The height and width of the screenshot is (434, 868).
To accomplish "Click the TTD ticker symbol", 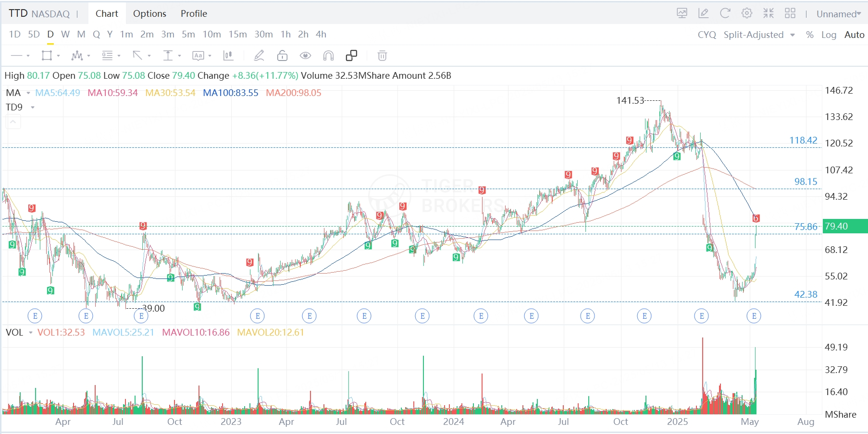I will 18,13.
